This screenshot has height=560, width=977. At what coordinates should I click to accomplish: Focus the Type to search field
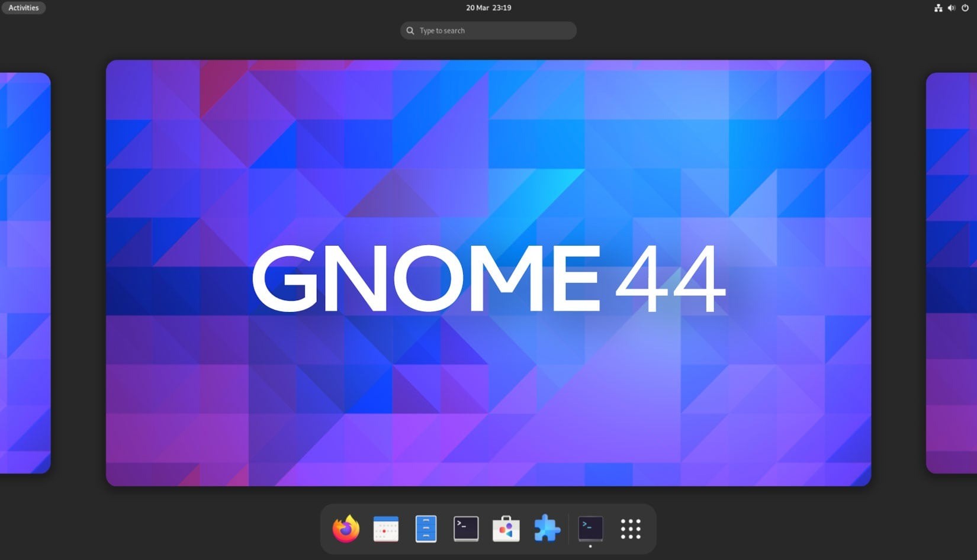[488, 30]
